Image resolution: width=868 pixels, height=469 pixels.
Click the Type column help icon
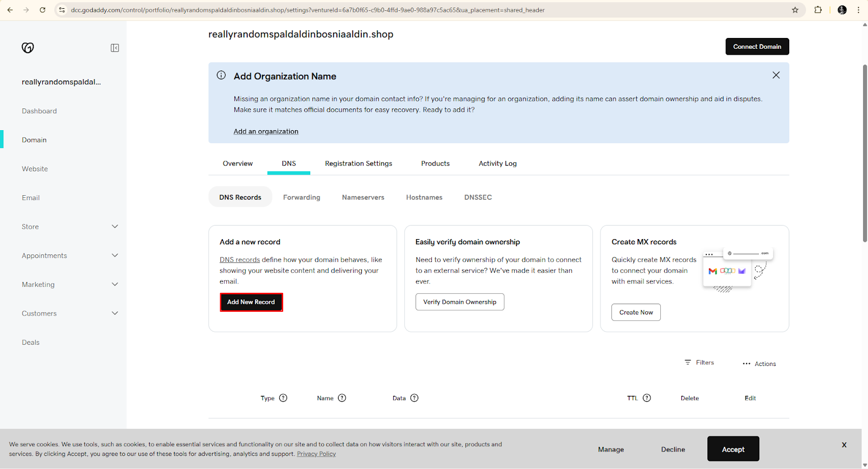(x=283, y=398)
